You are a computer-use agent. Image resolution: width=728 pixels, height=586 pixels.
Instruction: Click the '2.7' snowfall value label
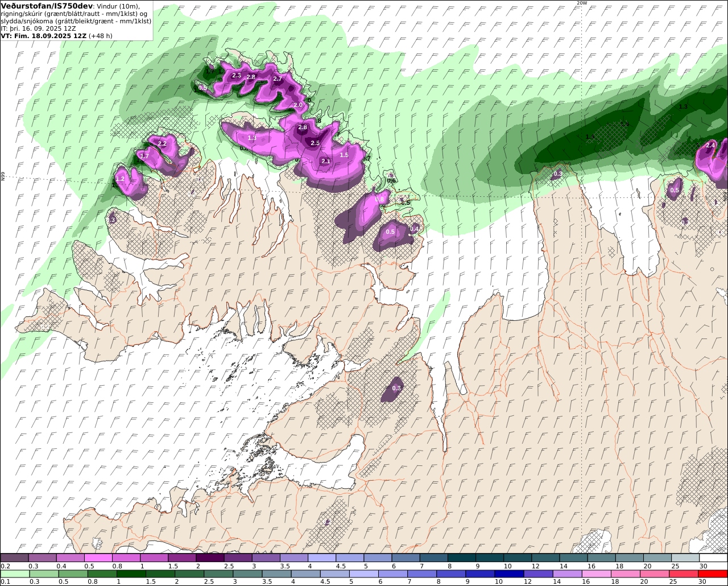[x=278, y=79]
